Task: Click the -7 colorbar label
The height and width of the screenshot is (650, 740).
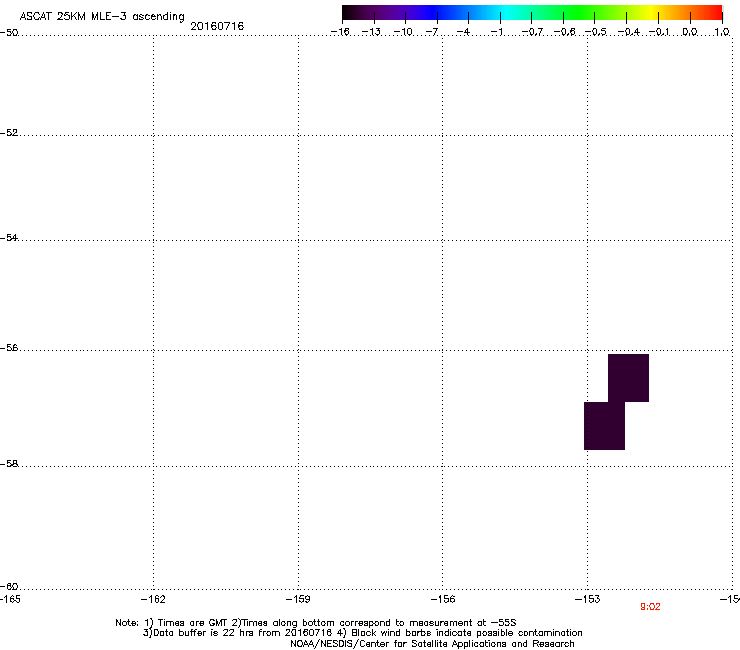Action: tap(432, 32)
